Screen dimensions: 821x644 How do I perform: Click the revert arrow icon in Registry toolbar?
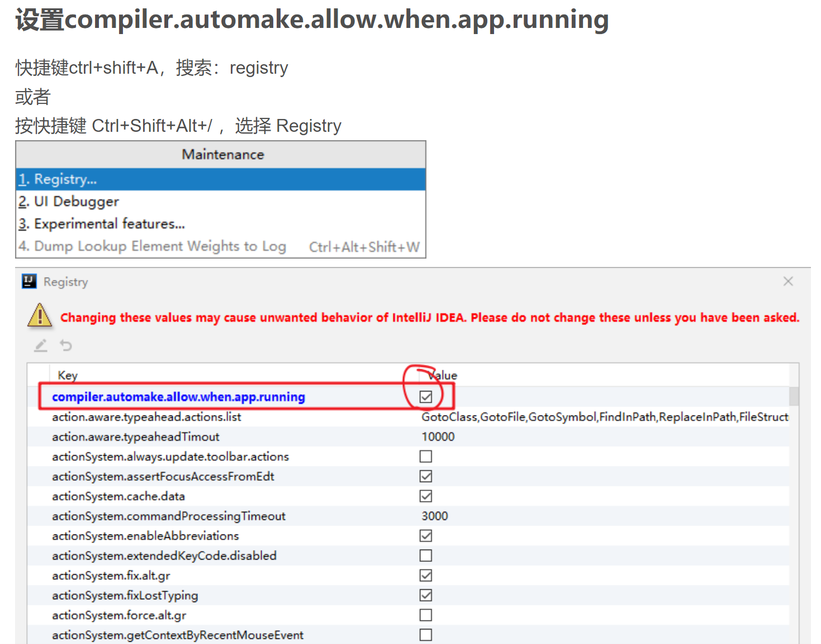tap(66, 346)
